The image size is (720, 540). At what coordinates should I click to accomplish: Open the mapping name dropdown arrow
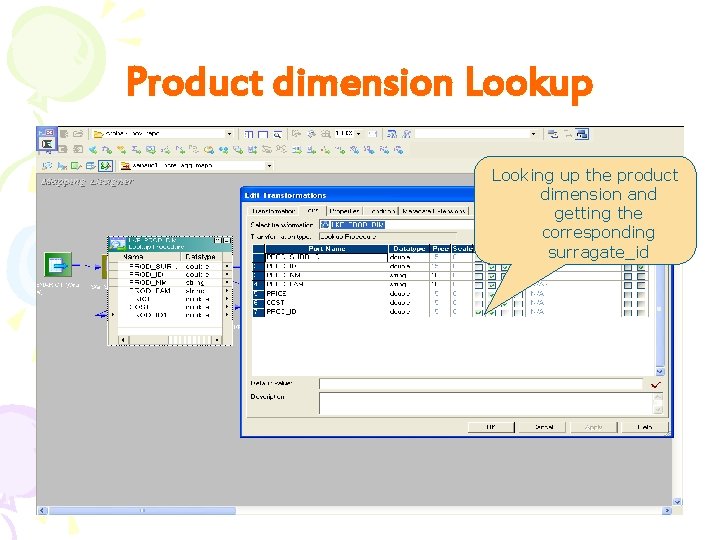point(270,165)
